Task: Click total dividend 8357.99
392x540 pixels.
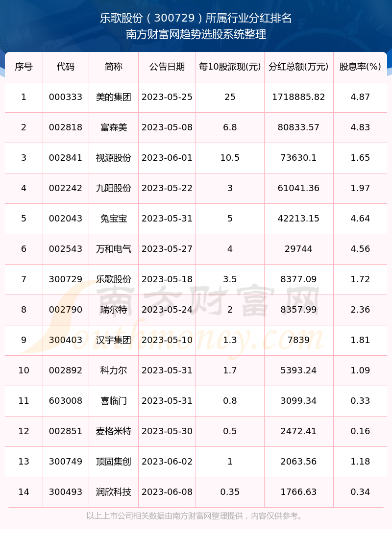Action: pyautogui.click(x=298, y=310)
